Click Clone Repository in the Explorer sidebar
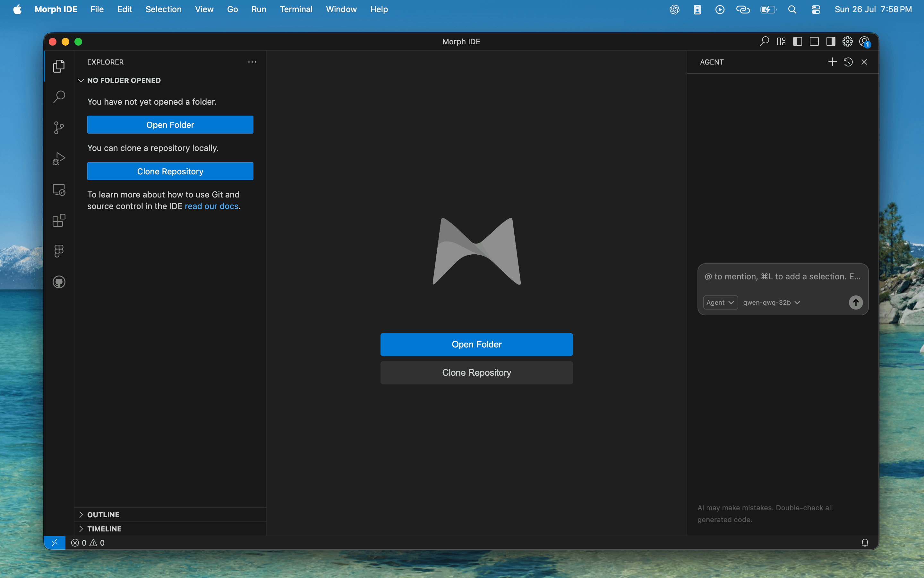 [x=170, y=171]
